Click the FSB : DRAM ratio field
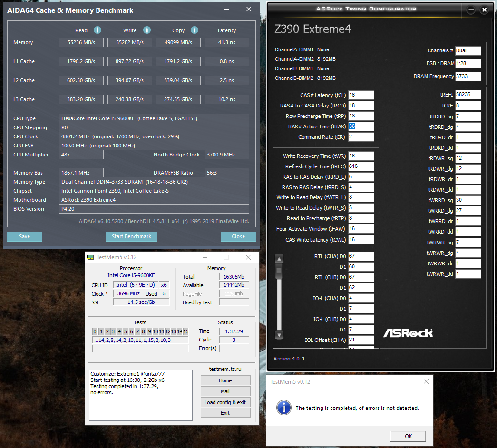 tap(468, 63)
